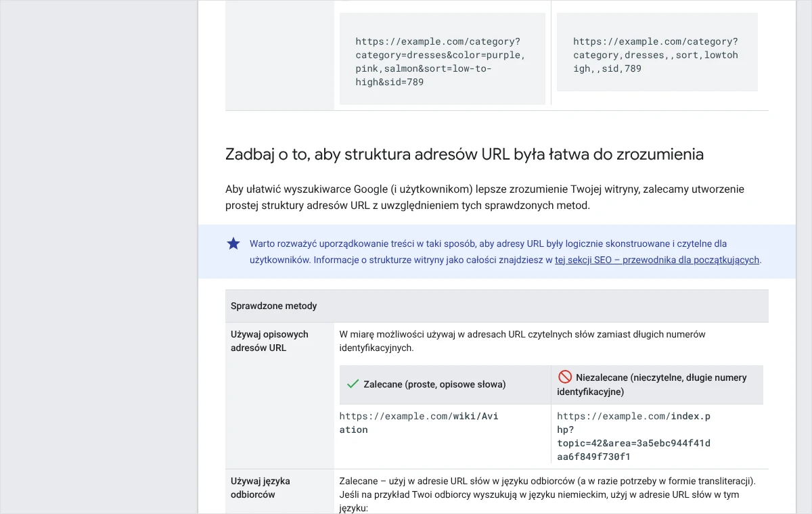The image size is (812, 514).
Task: Select the example URL containing 'index.php?topic=42'
Action: coord(634,436)
